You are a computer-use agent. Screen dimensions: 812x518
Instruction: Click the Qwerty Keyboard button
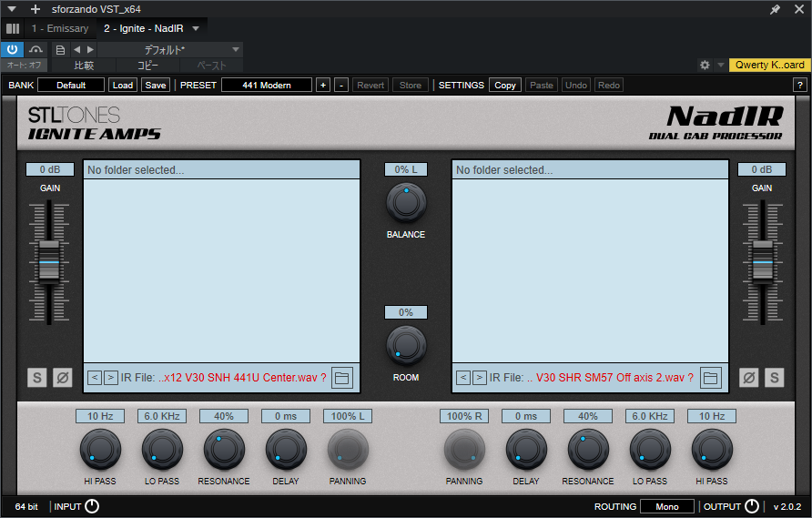click(x=769, y=65)
